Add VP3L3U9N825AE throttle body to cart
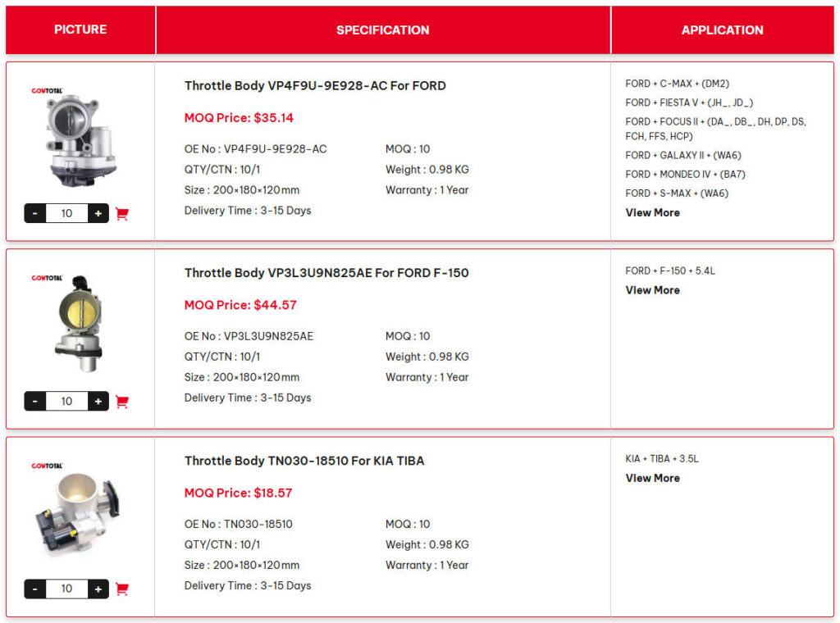 (x=121, y=402)
